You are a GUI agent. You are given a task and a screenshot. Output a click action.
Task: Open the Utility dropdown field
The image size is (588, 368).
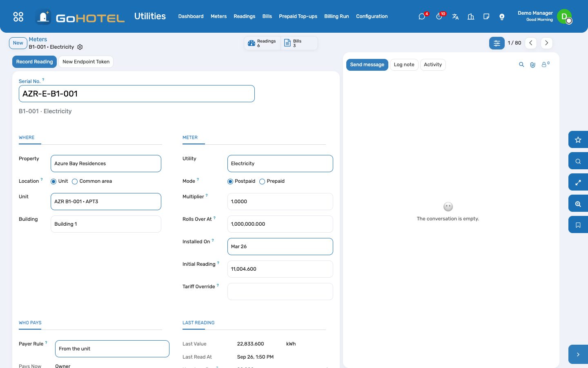[x=280, y=164]
